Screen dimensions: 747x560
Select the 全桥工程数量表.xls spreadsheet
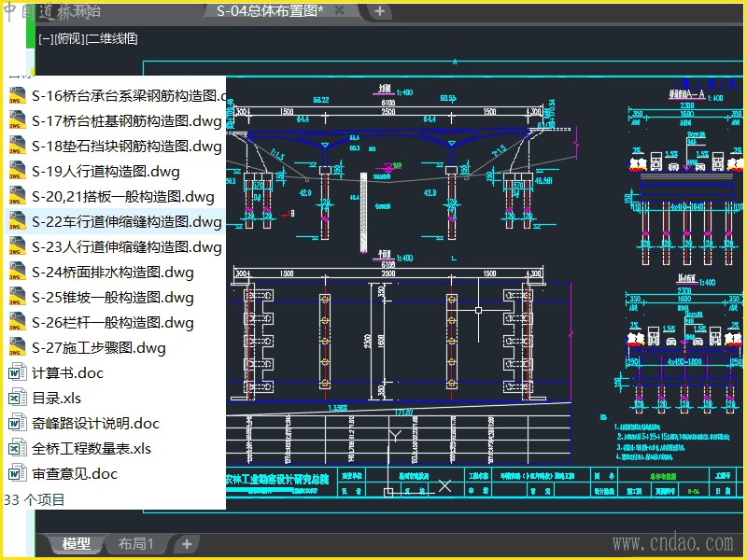(x=91, y=449)
